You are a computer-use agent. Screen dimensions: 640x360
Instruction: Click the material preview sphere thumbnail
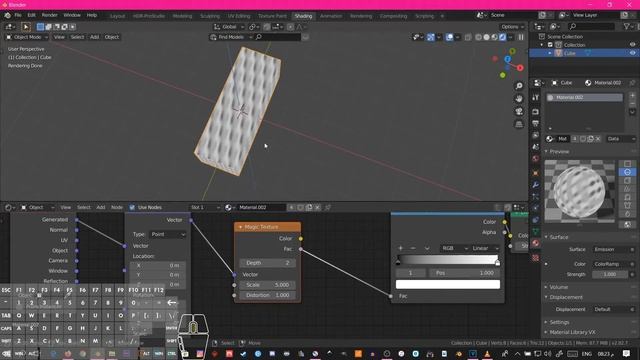[x=580, y=191]
